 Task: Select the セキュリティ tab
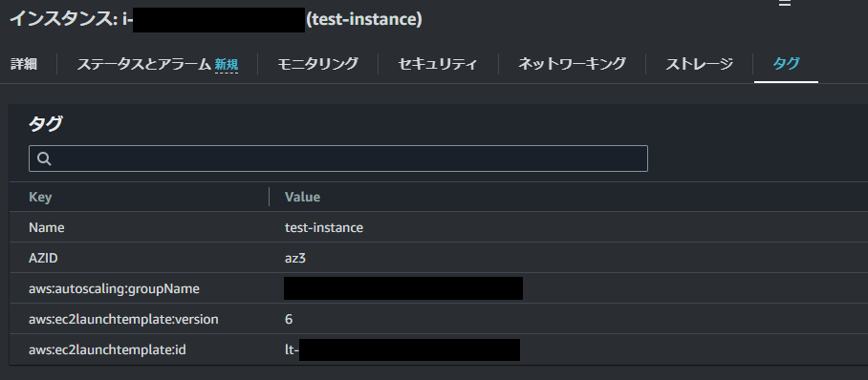click(438, 64)
